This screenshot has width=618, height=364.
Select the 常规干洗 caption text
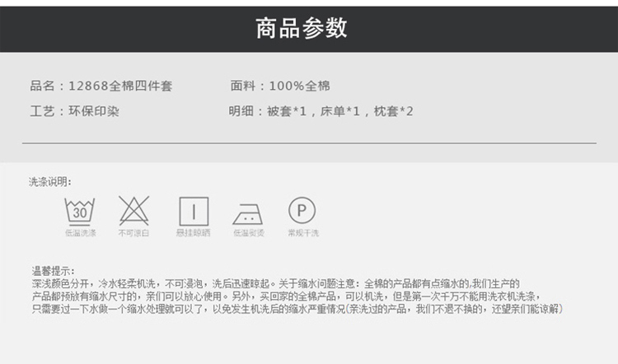click(x=302, y=233)
